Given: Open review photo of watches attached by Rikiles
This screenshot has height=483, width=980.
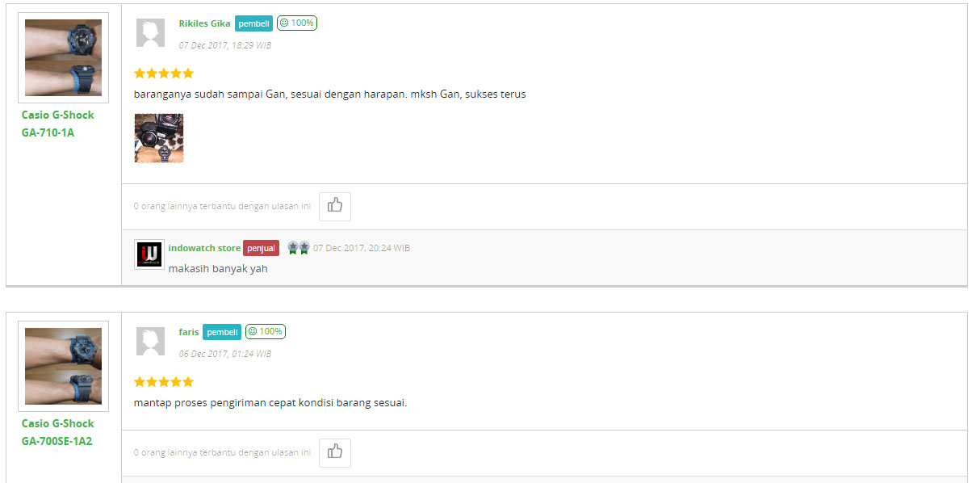Looking at the screenshot, I should tap(159, 138).
